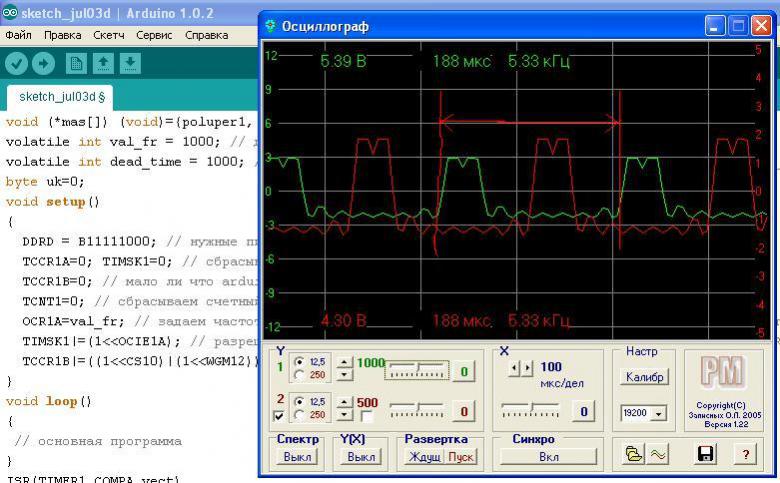Click the oscilloscope title bar app icon
The height and width of the screenshot is (483, 780).
[x=270, y=26]
